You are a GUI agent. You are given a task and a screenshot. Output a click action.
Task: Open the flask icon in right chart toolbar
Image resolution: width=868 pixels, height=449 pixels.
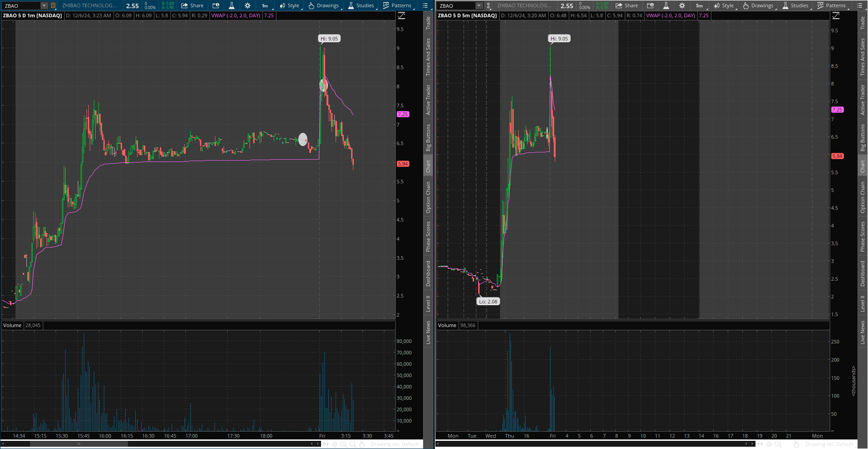click(666, 5)
